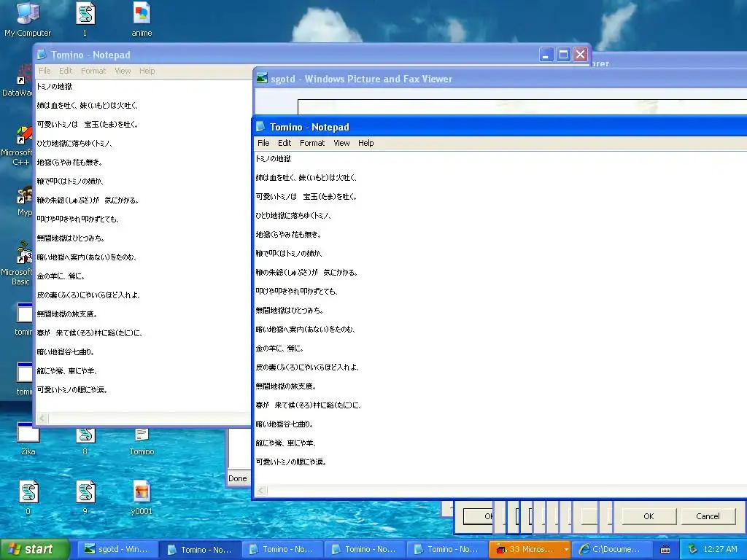This screenshot has height=560, width=747.
Task: Click the keyboard icon in system tray
Action: [665, 550]
